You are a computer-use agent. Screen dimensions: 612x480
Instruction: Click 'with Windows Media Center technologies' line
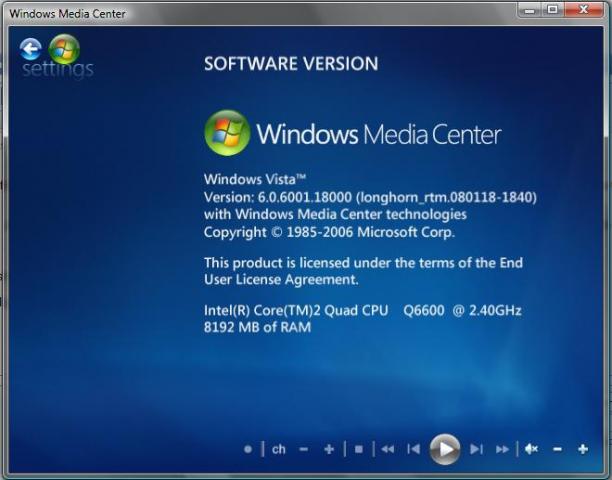(335, 214)
